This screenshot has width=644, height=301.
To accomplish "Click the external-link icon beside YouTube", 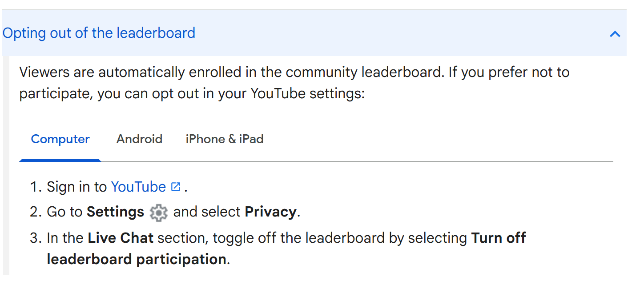I will click(176, 187).
